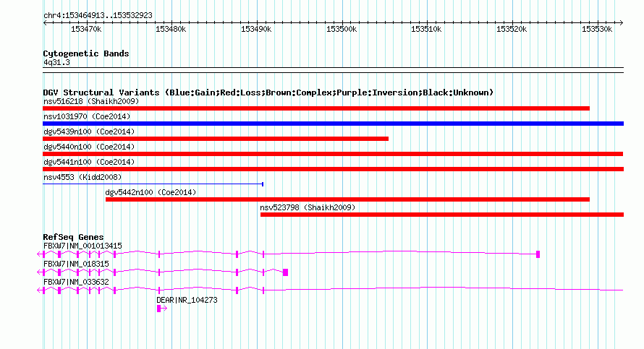
Task: Select the red dgv5440n100 loss bar
Action: [333, 154]
